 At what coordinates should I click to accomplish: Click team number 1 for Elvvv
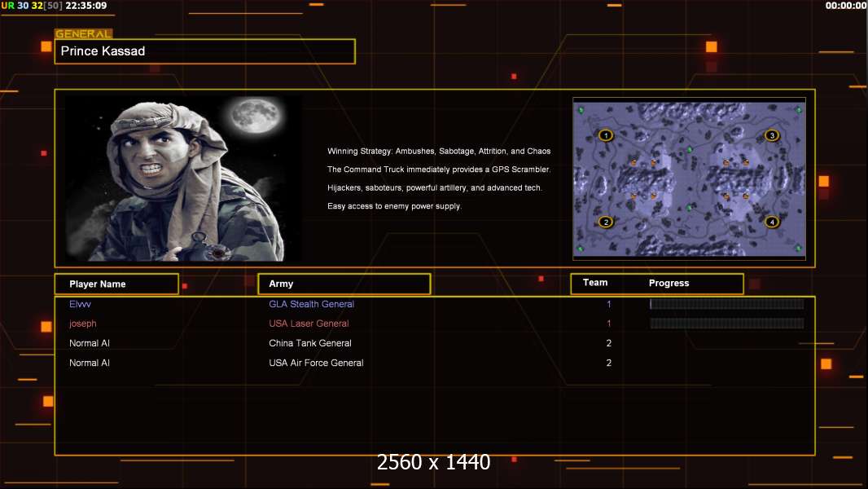(609, 304)
